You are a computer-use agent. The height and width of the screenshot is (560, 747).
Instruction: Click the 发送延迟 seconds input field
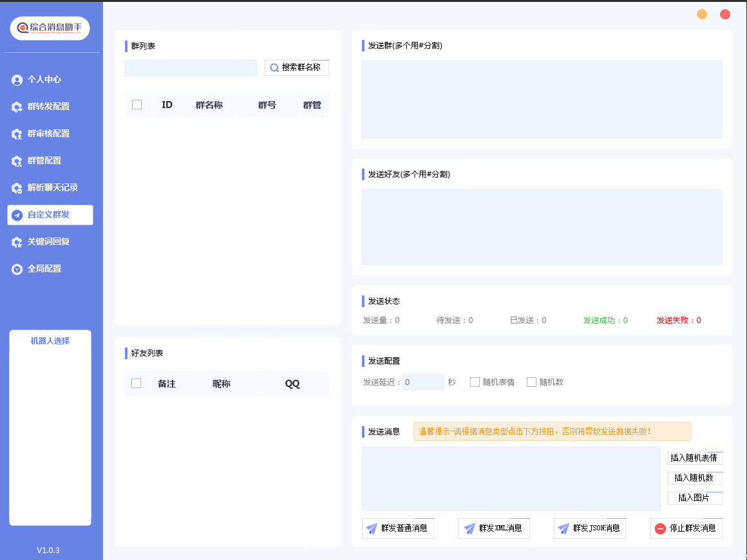(x=423, y=382)
